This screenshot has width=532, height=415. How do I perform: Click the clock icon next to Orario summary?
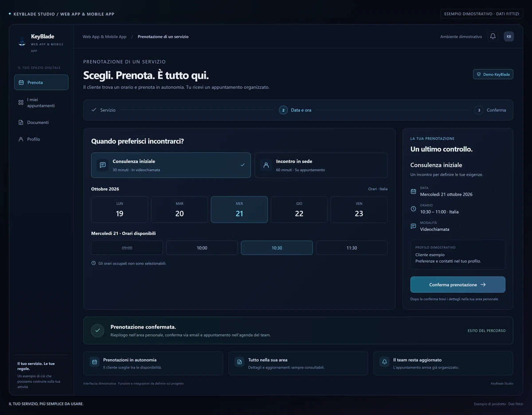pyautogui.click(x=413, y=209)
